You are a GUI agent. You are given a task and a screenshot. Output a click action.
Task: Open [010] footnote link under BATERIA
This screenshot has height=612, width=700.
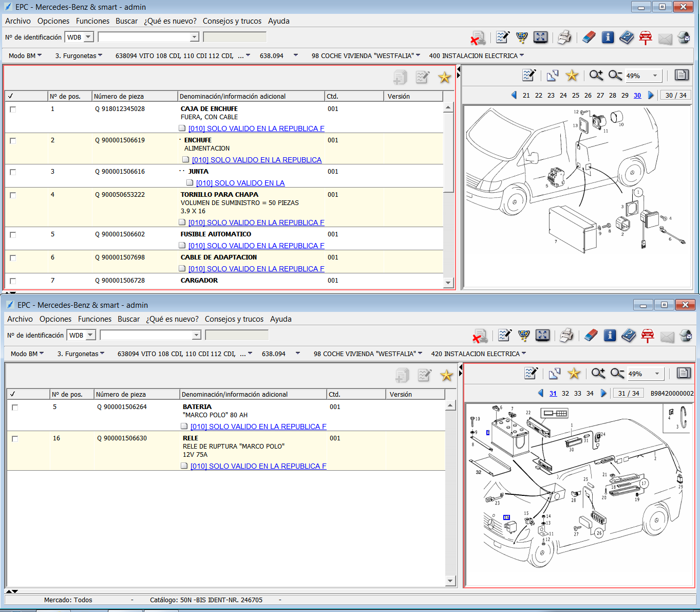258,426
